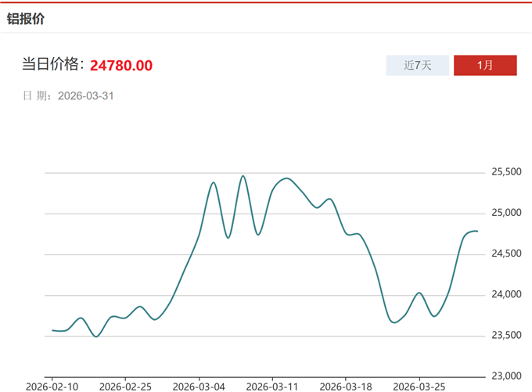
Task: Click the 2026-03-11 x-axis label
Action: 272,387
